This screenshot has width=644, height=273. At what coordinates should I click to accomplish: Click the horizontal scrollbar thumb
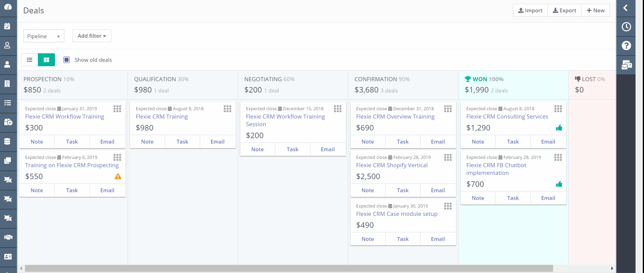coord(289,268)
